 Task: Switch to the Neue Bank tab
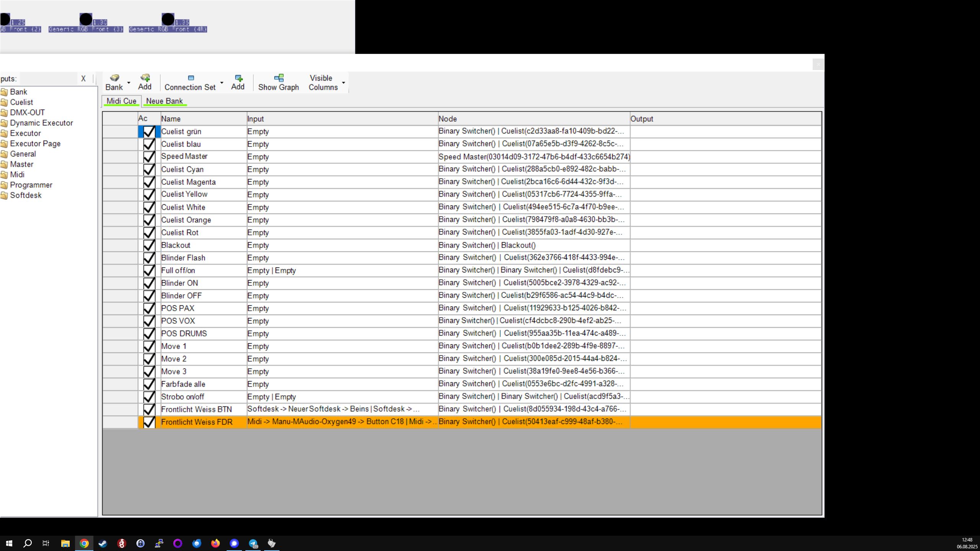coord(164,101)
